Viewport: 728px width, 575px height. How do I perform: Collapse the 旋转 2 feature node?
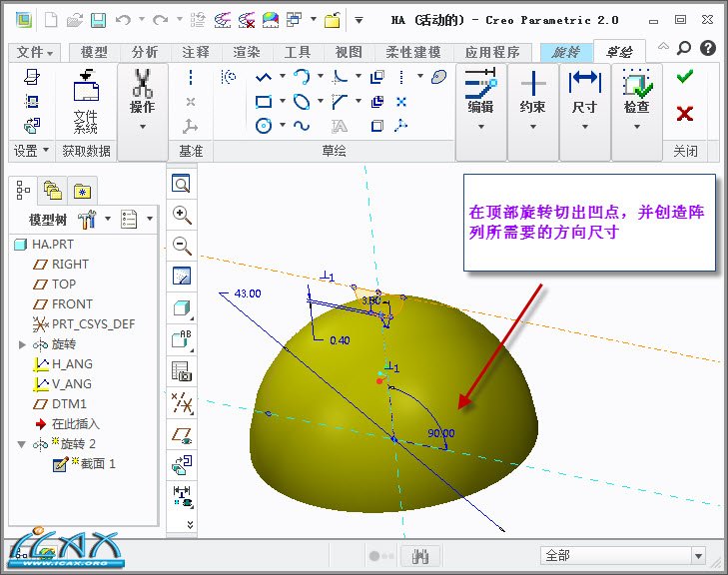click(23, 444)
